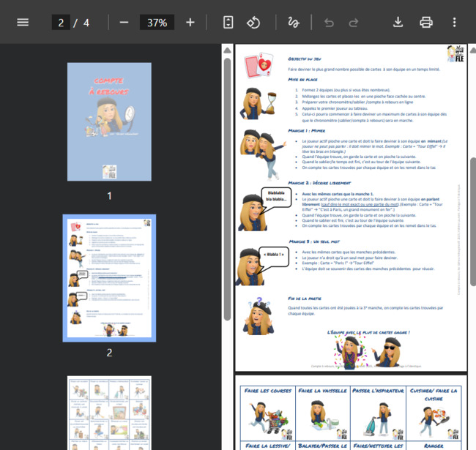Print the document
Screen dimensions: 476x450
coord(426,22)
